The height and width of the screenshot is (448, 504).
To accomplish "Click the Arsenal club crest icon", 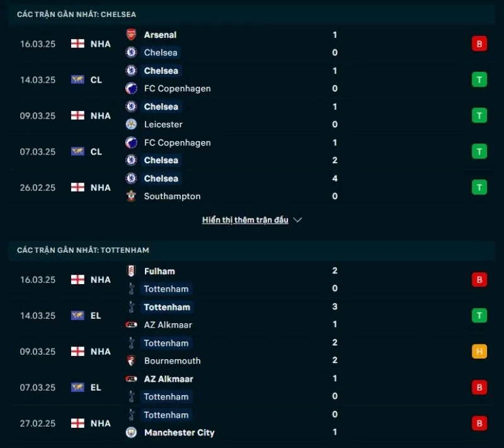I will (x=131, y=35).
